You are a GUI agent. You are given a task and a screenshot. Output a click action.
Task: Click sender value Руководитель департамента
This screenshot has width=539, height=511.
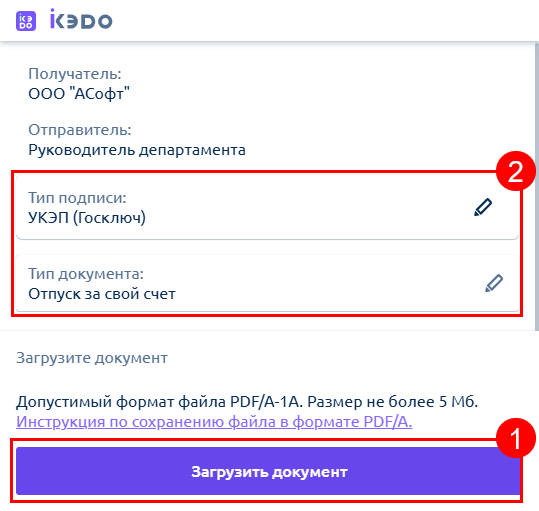[137, 150]
